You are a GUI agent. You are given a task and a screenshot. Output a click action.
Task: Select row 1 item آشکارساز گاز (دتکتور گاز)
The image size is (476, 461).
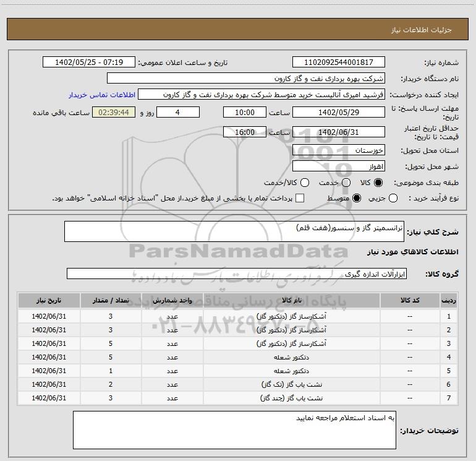(291, 316)
